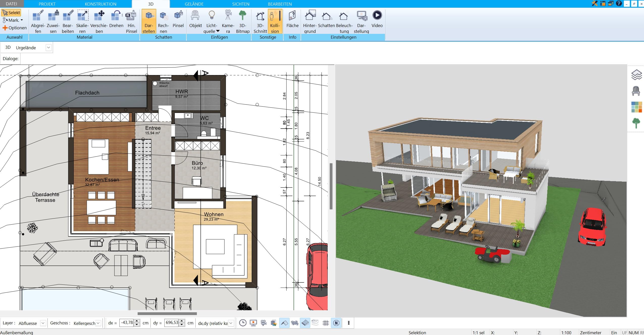This screenshot has height=335, width=644.
Task: Select the Verschieben material tool
Action: click(99, 21)
